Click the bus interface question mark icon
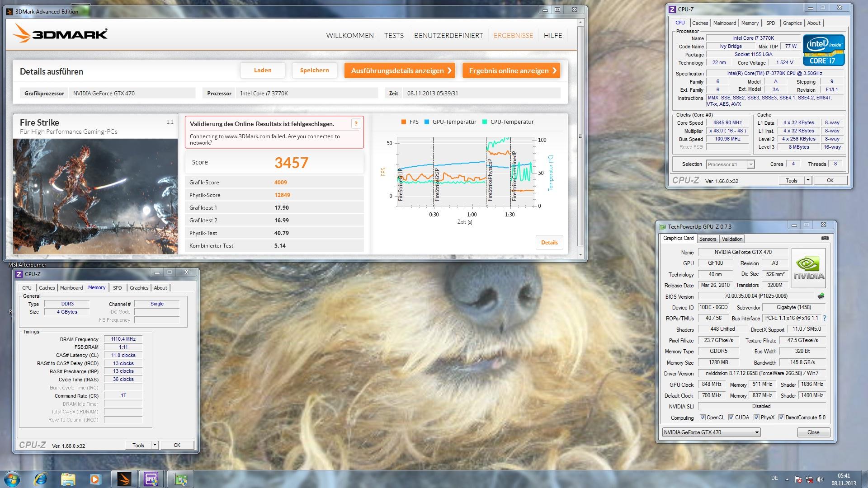 [x=825, y=318]
